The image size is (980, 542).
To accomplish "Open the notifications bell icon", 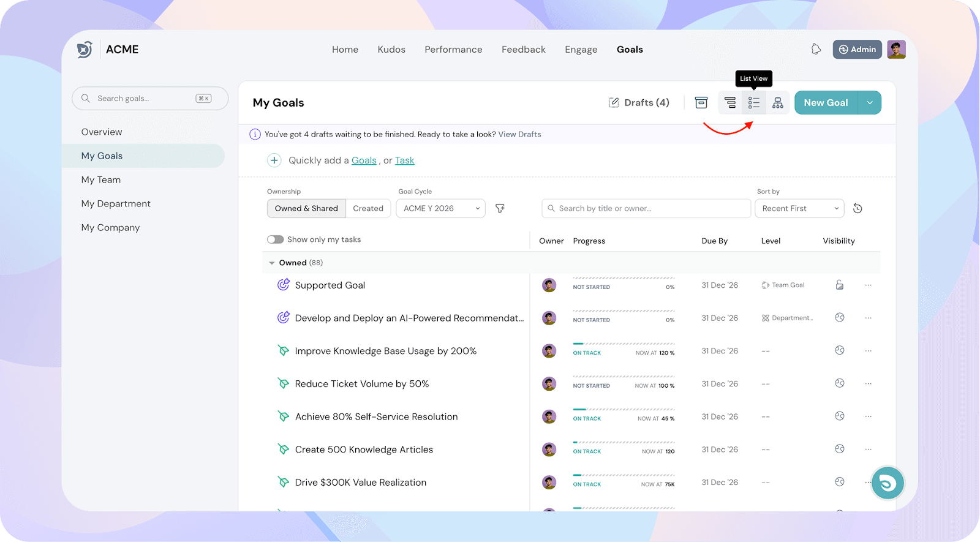I will (x=816, y=50).
